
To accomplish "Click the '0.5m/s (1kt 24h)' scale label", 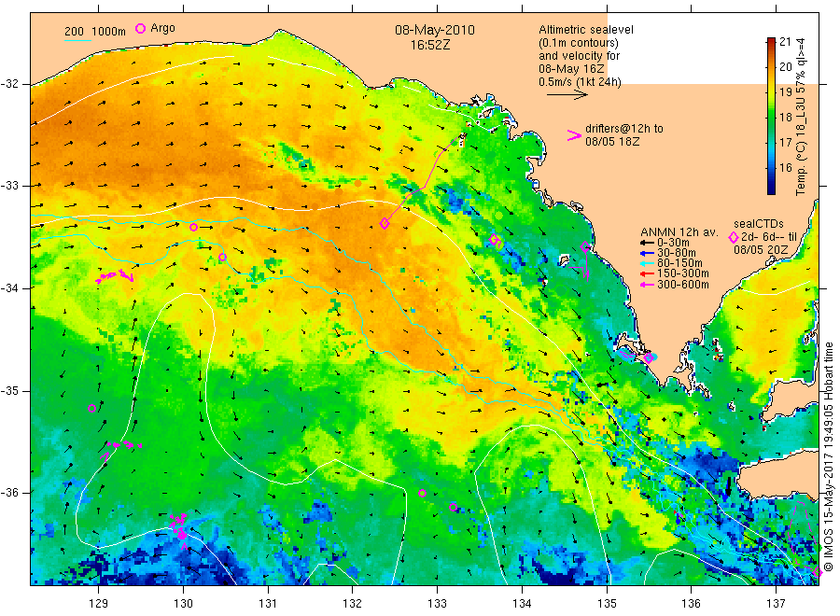I will (x=580, y=82).
